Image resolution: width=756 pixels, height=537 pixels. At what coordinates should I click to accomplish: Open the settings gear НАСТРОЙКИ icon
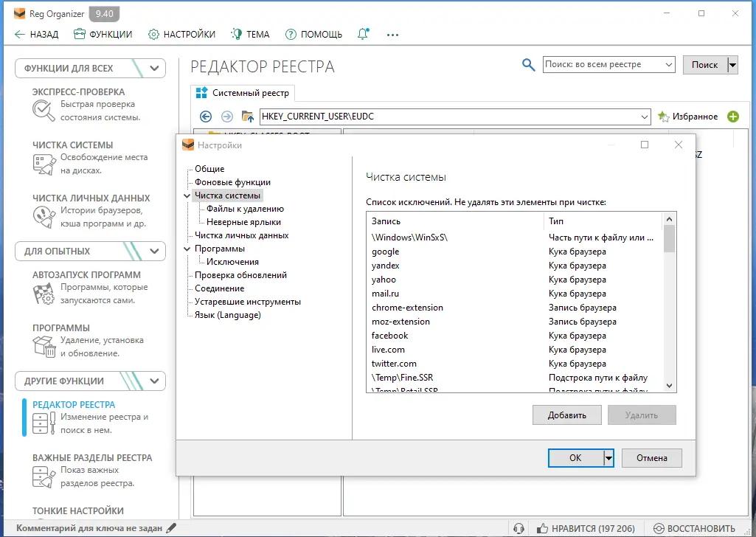click(153, 33)
